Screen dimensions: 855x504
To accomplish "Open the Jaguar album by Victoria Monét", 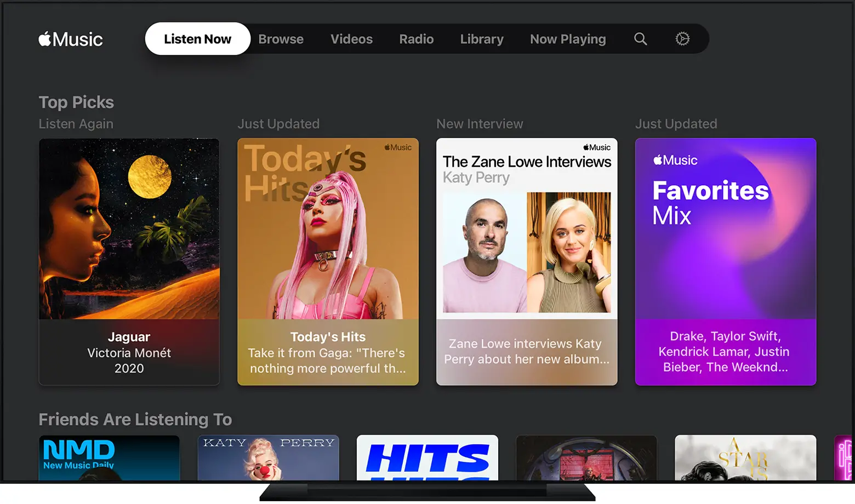I will pyautogui.click(x=129, y=261).
